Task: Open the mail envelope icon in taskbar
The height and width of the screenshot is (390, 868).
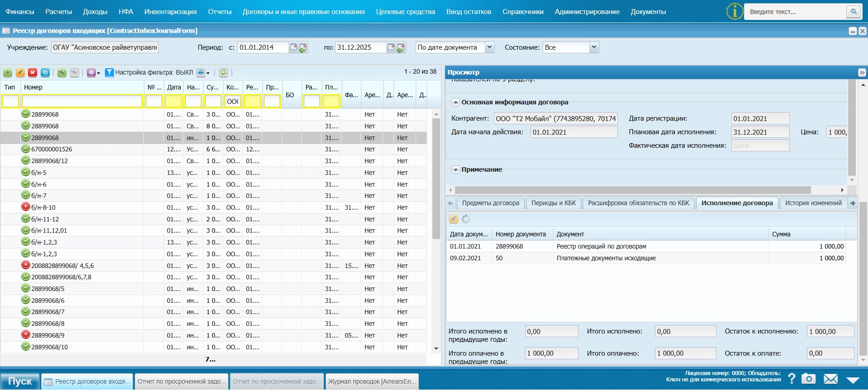Action: [x=830, y=379]
